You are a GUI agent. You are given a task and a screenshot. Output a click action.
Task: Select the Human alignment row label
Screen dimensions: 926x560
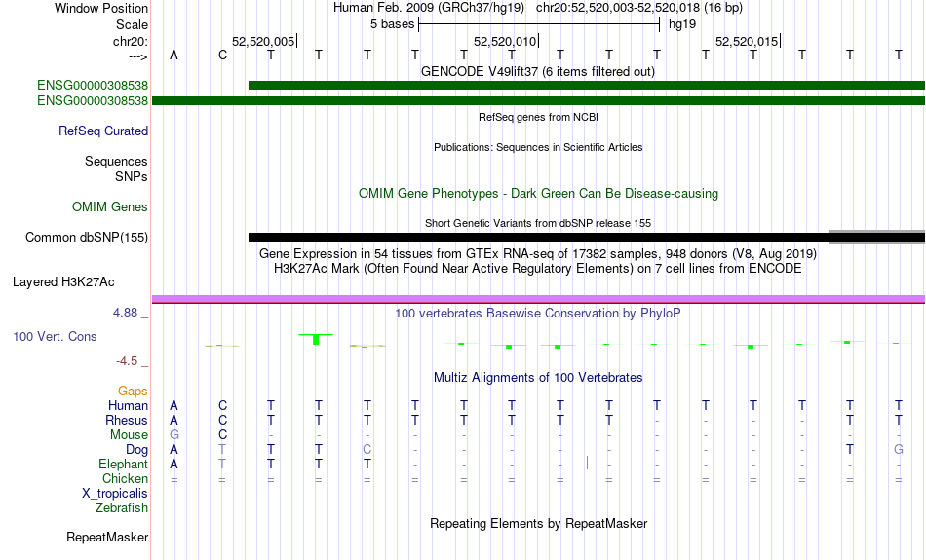128,405
